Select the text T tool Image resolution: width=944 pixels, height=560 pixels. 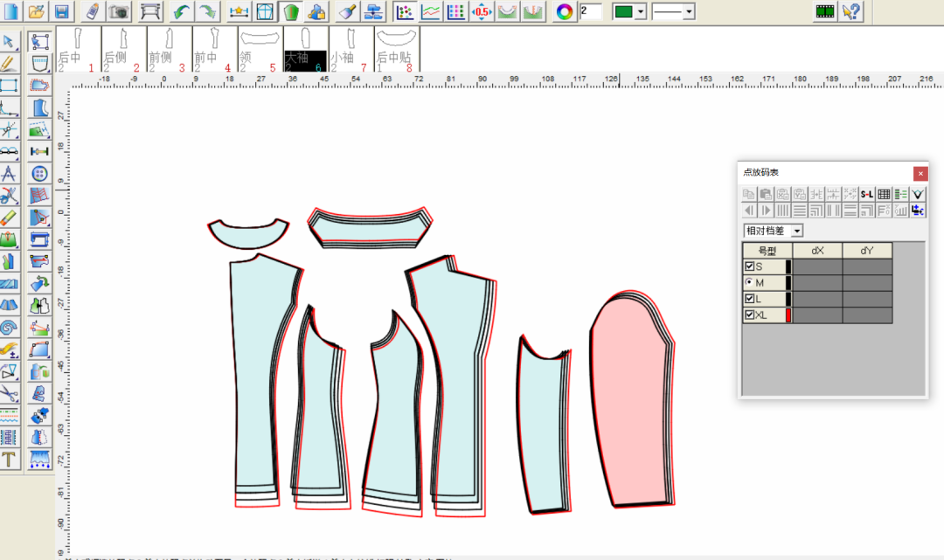click(10, 460)
